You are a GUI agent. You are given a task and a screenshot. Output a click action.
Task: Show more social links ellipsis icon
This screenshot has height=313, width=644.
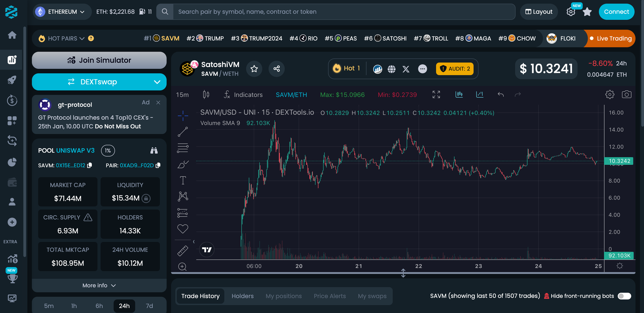pyautogui.click(x=422, y=69)
